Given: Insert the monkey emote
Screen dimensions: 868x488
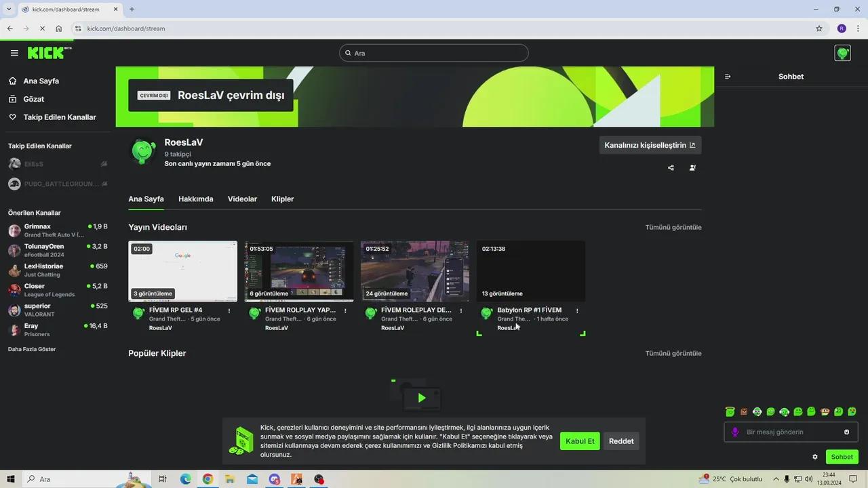Looking at the screenshot, I should coord(825,411).
